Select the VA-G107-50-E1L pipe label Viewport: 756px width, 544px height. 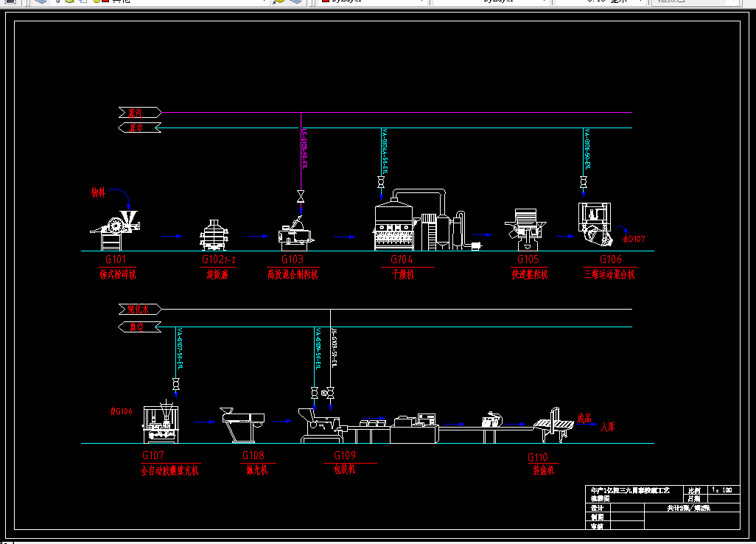click(180, 348)
